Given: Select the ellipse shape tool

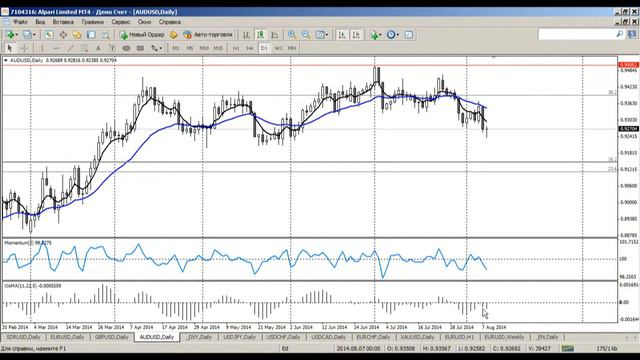Looking at the screenshot, I should point(126,48).
